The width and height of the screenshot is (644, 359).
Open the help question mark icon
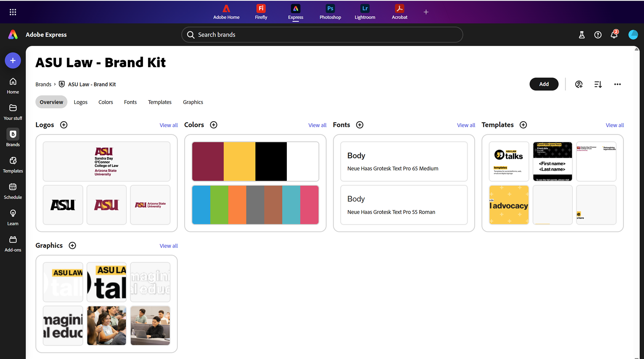[598, 35]
